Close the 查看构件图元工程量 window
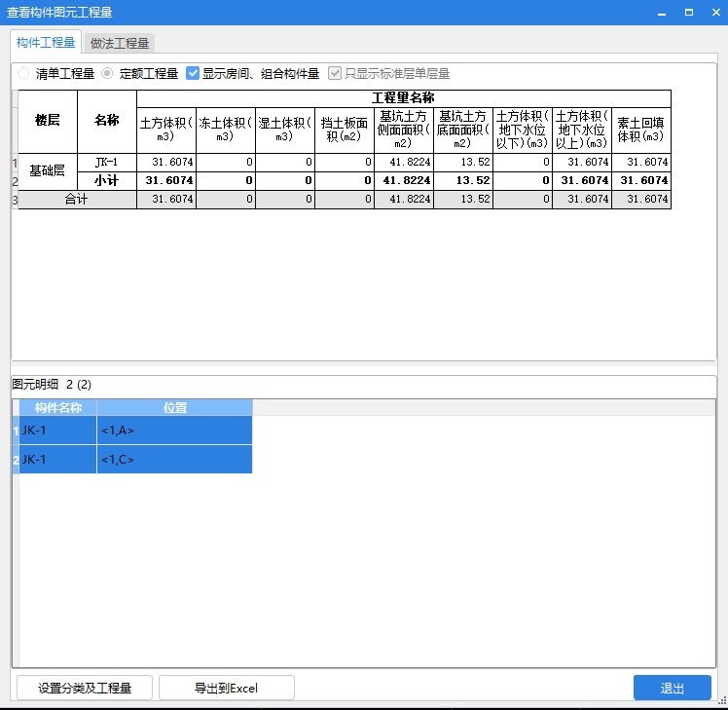Screen dimensions: 728x710 pyautogui.click(x=716, y=13)
